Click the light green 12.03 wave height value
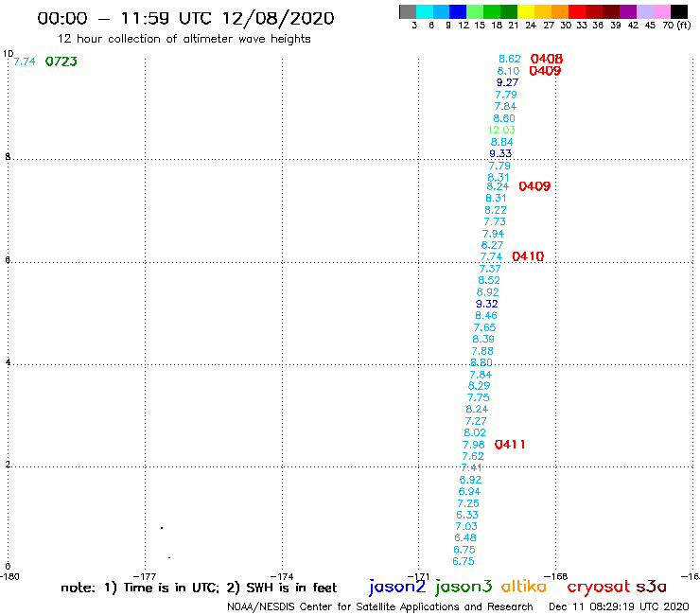Screen dimensions: 700x615 pos(501,130)
